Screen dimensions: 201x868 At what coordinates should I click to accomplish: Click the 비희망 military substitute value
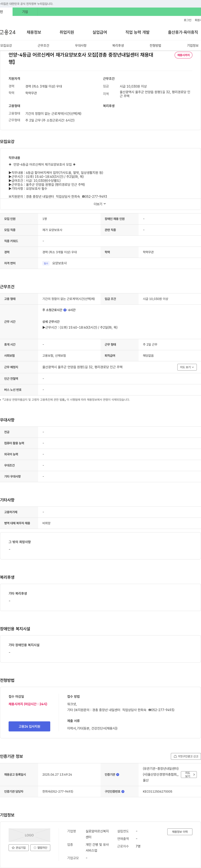click(x=46, y=523)
